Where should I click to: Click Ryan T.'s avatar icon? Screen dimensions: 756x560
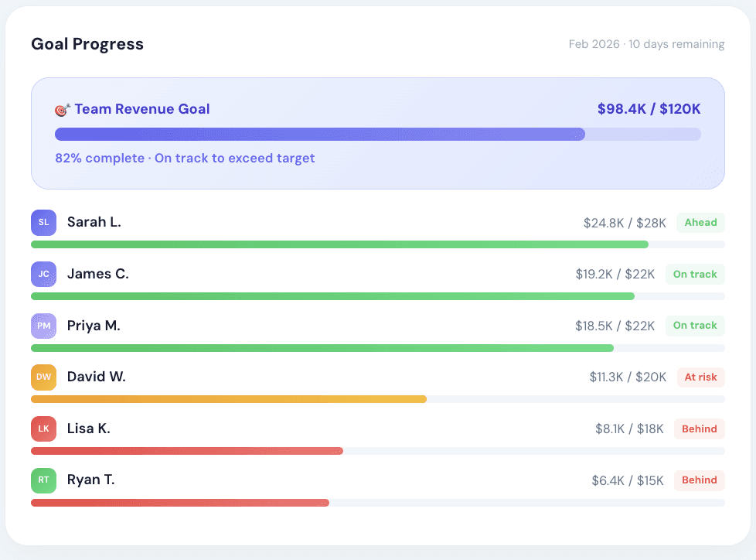coord(44,480)
